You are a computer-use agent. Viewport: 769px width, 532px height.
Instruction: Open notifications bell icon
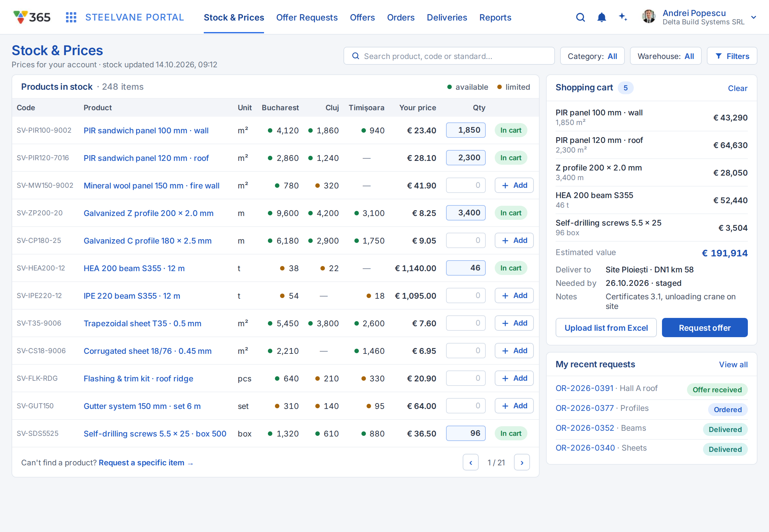click(601, 17)
